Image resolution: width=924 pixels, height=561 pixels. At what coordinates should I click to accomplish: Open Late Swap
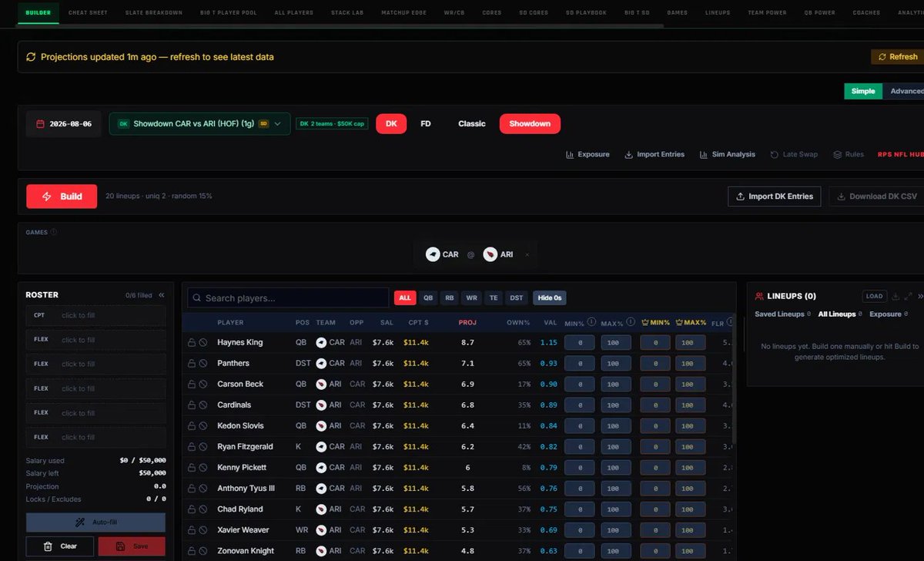click(794, 154)
